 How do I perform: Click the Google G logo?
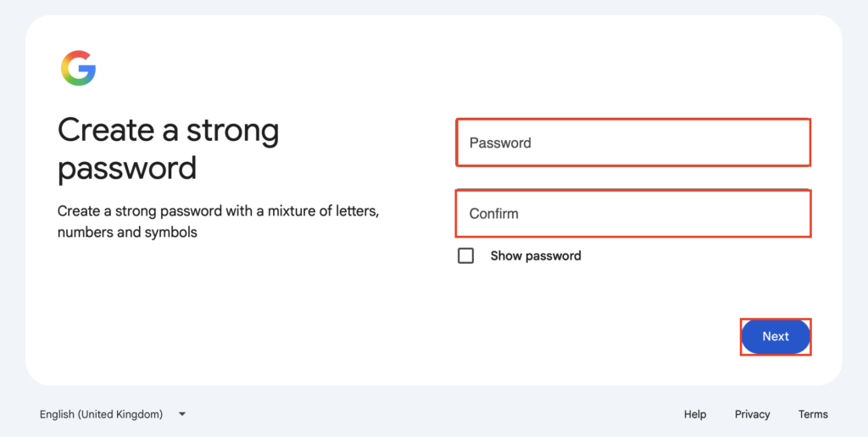pos(78,68)
